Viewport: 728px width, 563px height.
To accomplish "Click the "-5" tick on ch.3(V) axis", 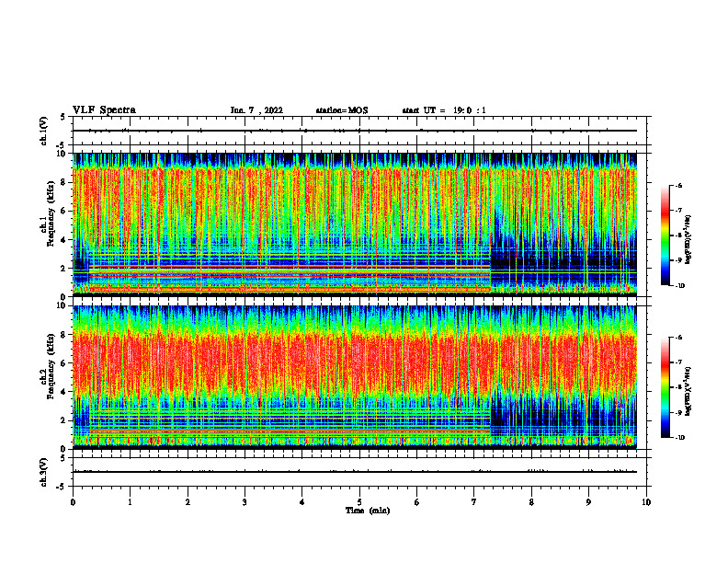I will coord(61,487).
